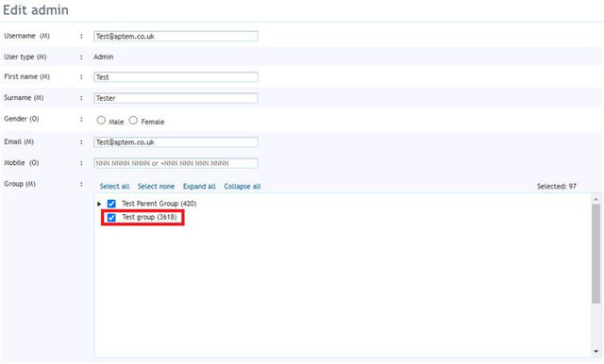The height and width of the screenshot is (364, 604).
Task: Click the group list scroll down arrow
Action: (x=596, y=352)
